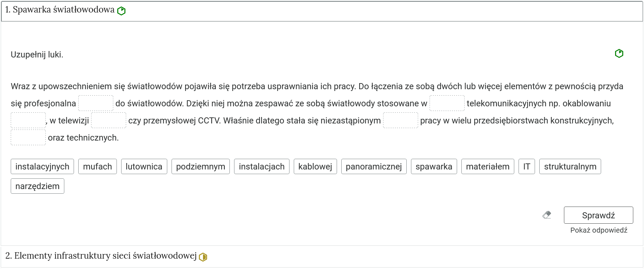
Task: Click the gold hexagon icon next to section 2
Action: tap(203, 256)
